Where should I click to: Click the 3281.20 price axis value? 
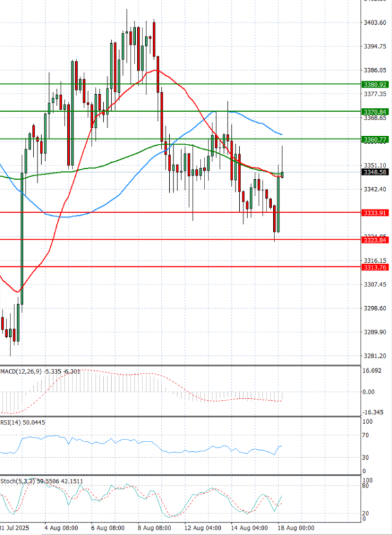click(375, 356)
